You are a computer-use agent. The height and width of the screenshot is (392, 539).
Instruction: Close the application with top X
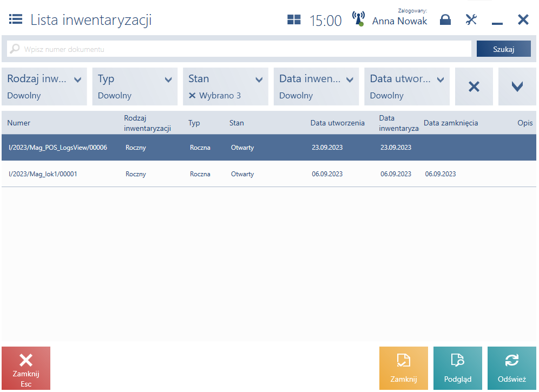[x=523, y=19]
